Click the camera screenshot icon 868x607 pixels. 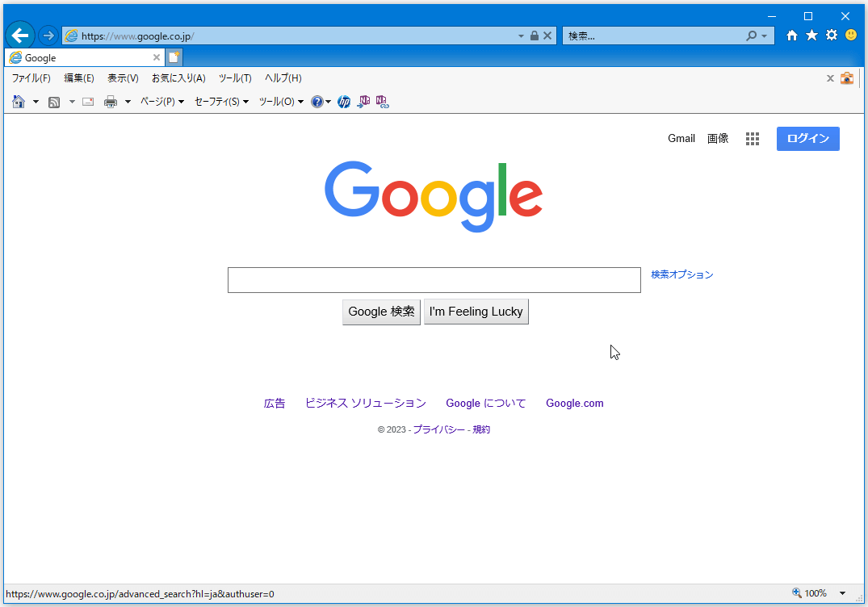pyautogui.click(x=847, y=78)
